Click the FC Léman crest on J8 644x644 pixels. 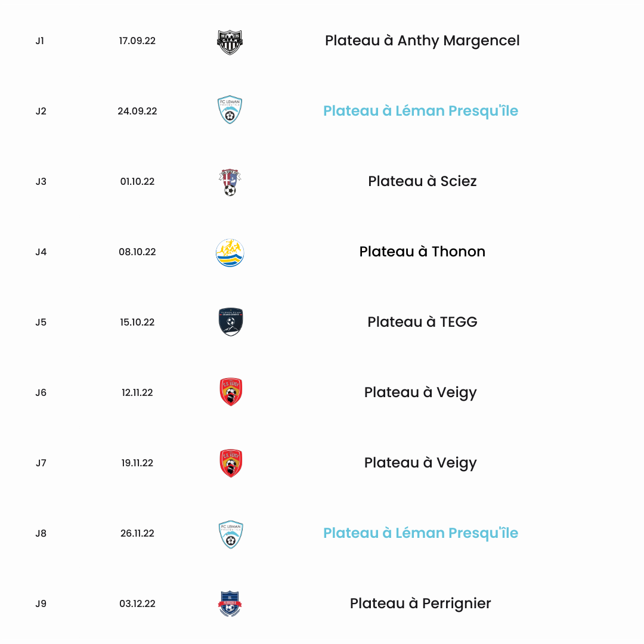coord(231,534)
